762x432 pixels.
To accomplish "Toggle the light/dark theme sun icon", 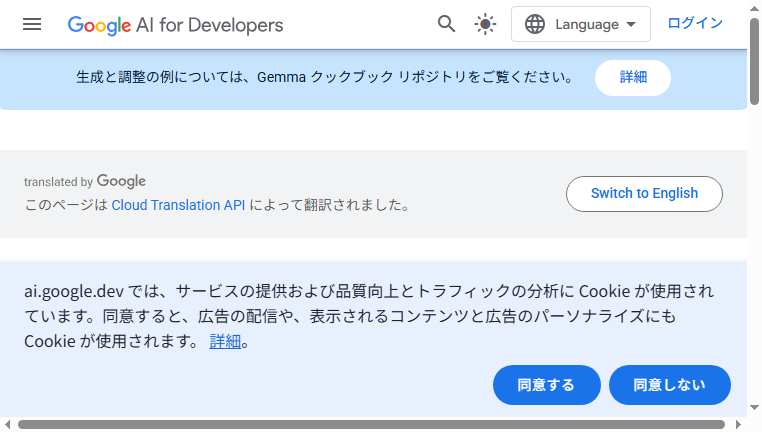I will [x=485, y=24].
